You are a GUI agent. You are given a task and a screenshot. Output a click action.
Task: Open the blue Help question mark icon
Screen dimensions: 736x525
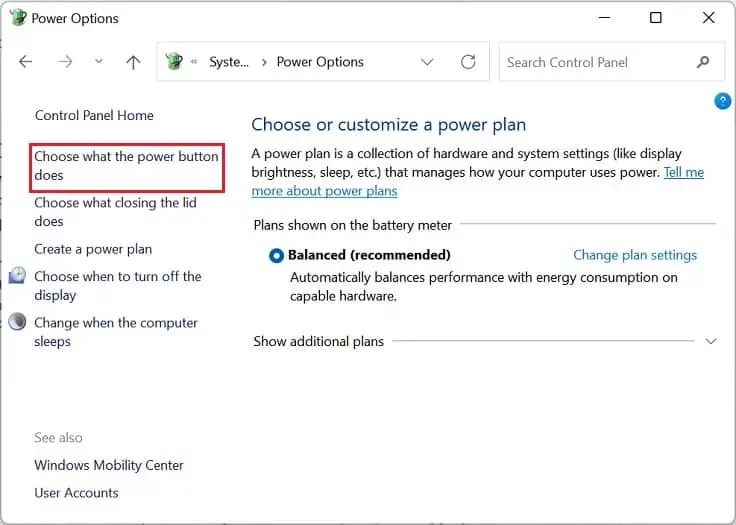[x=723, y=101]
